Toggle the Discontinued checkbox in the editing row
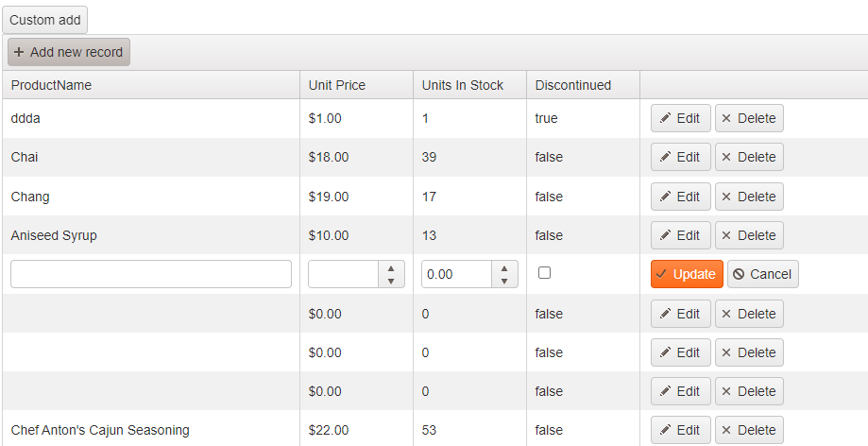The width and height of the screenshot is (868, 446). click(x=544, y=273)
